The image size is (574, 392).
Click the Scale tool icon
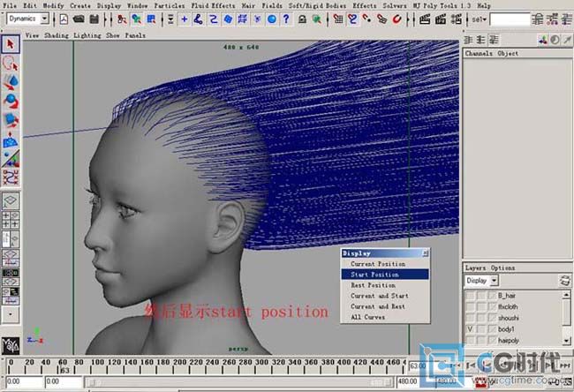[x=11, y=120]
